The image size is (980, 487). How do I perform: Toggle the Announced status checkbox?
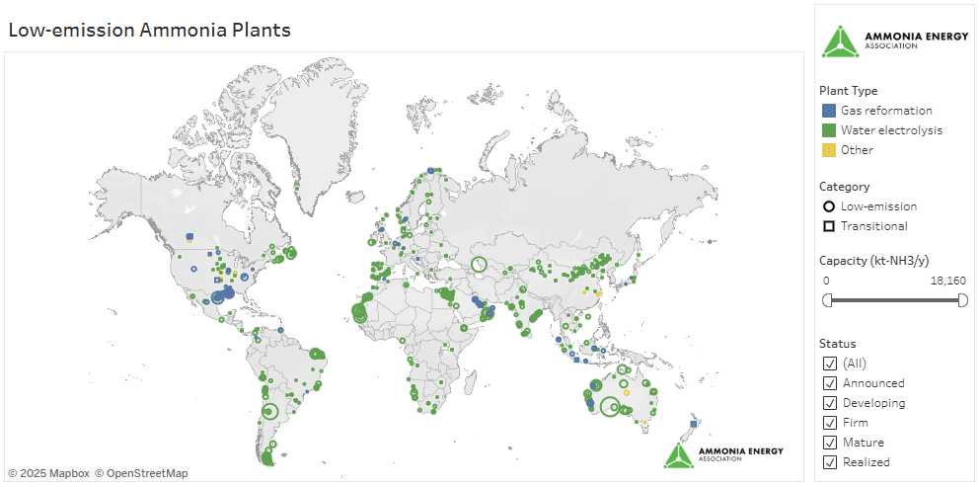click(x=830, y=383)
